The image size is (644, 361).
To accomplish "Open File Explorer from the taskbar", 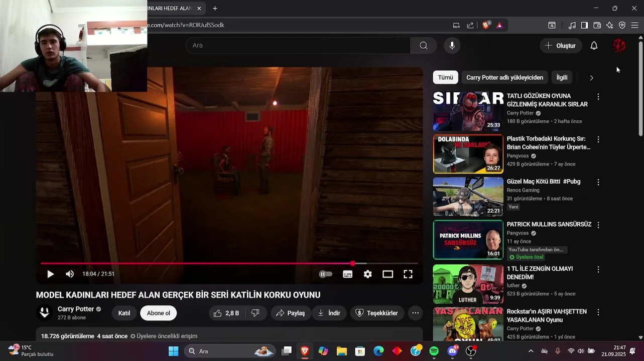I will pos(342,351).
